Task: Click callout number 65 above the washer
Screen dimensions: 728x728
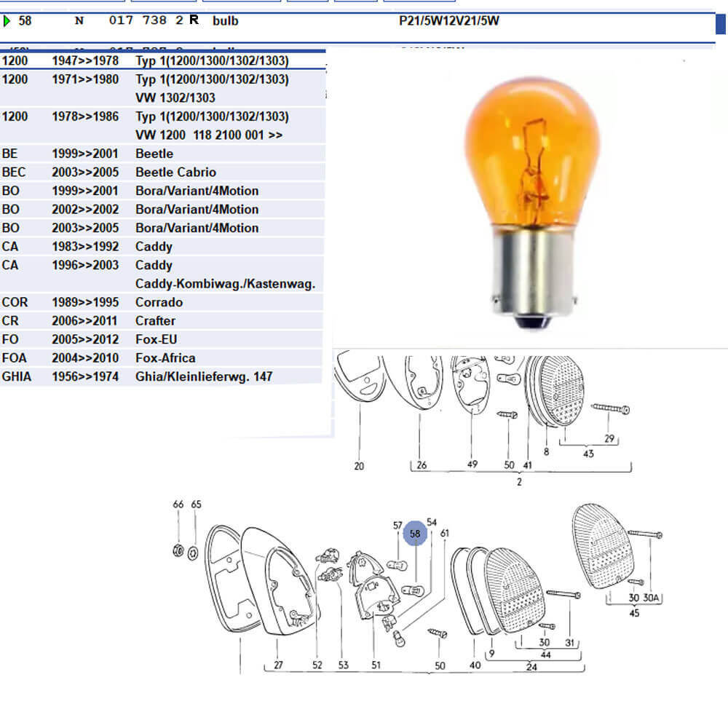Action: coord(196,505)
